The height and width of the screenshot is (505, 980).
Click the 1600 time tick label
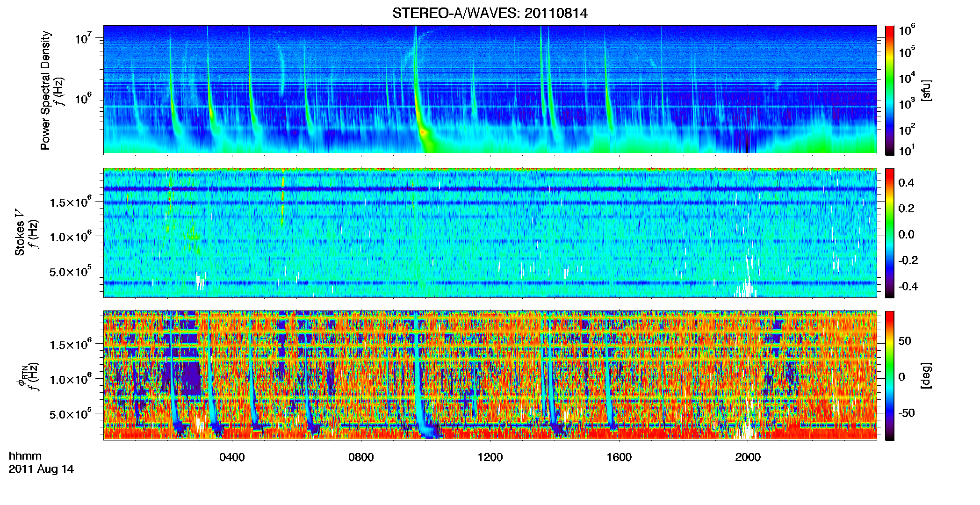[619, 457]
